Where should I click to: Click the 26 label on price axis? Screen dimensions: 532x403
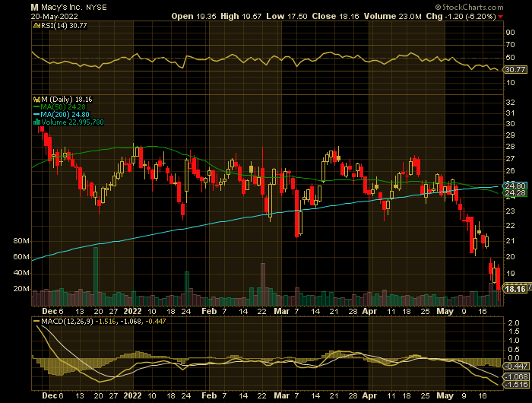tap(510, 171)
